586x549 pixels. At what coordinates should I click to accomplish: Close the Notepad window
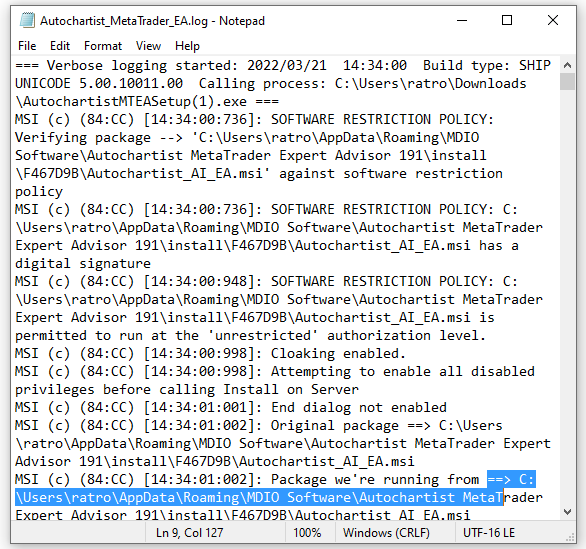coord(553,20)
